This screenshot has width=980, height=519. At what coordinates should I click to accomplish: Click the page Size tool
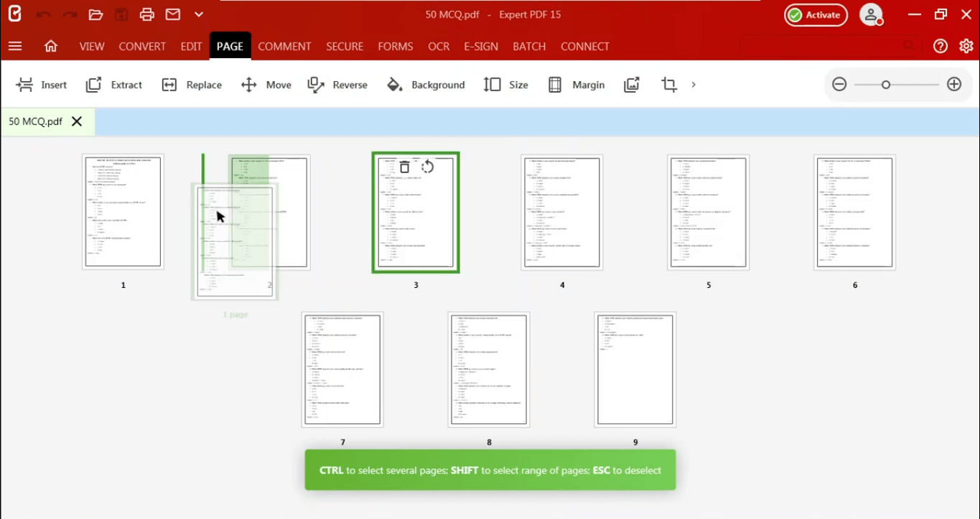[x=506, y=85]
